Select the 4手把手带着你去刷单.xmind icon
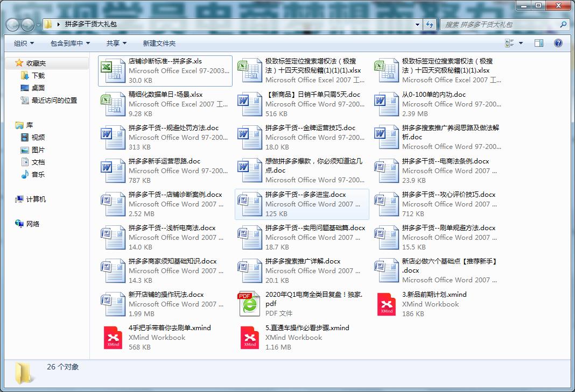This screenshot has width=575, height=392. click(x=113, y=337)
